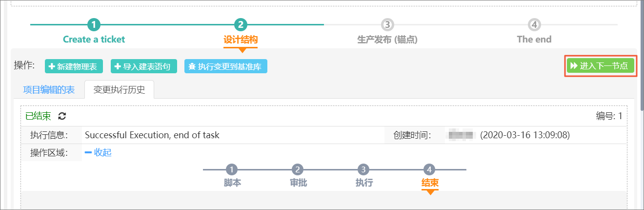Select sub-step 2 审批 circle
This screenshot has width=644, height=210.
click(x=298, y=169)
